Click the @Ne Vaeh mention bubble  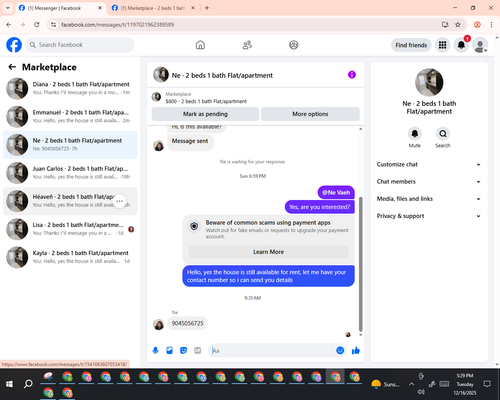[336, 192]
